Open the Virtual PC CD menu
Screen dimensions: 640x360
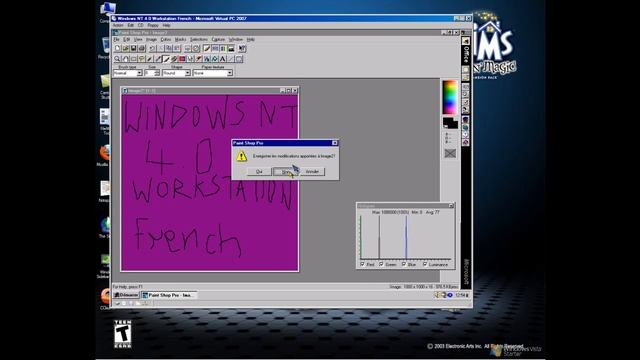140,25
